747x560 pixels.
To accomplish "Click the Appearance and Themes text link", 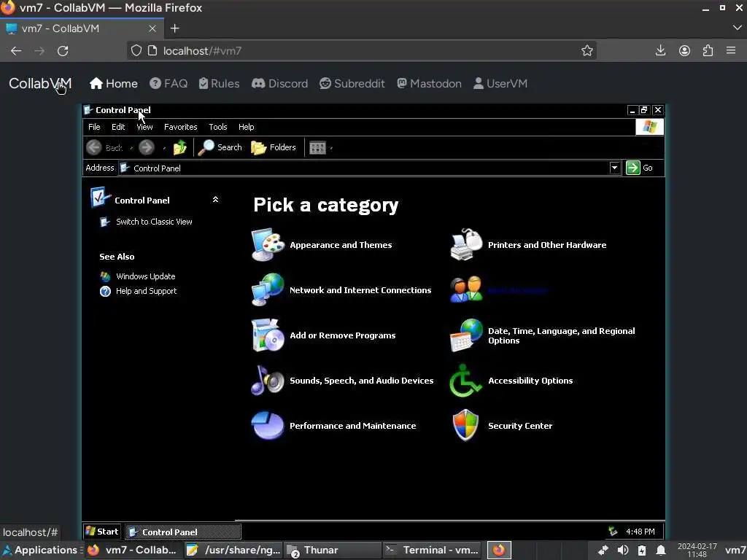I will coord(341,245).
